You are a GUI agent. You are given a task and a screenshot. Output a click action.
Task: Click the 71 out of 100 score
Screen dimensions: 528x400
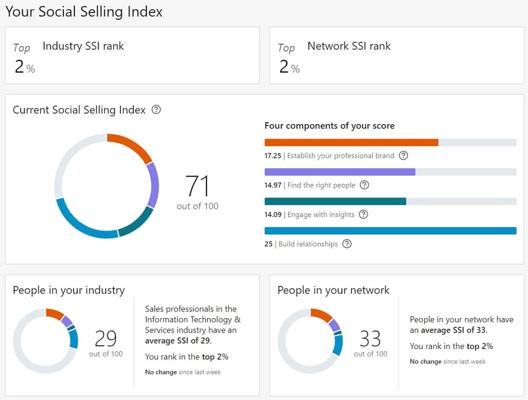[197, 192]
